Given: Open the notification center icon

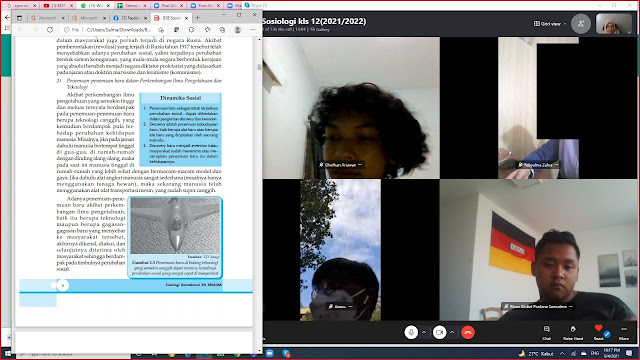Looking at the screenshot, I should pos(629,353).
